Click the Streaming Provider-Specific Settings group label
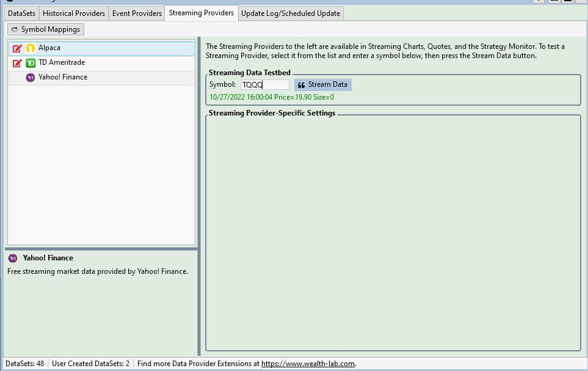 272,113
